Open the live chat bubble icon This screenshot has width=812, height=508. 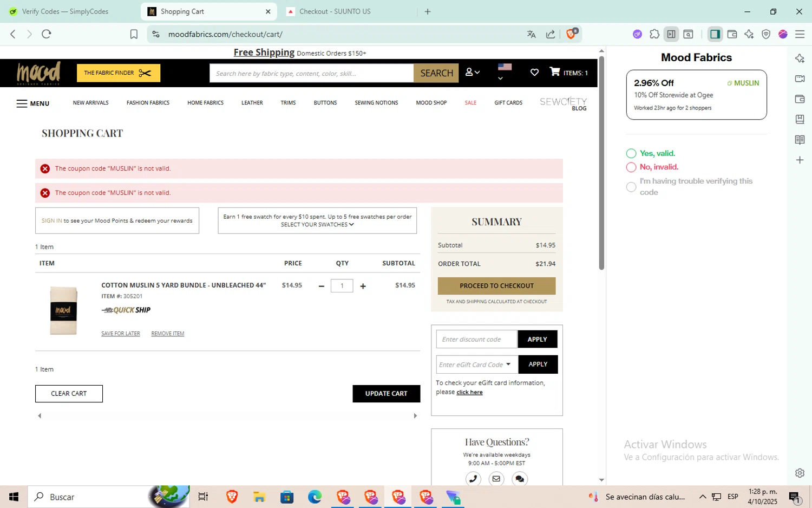coord(519,479)
